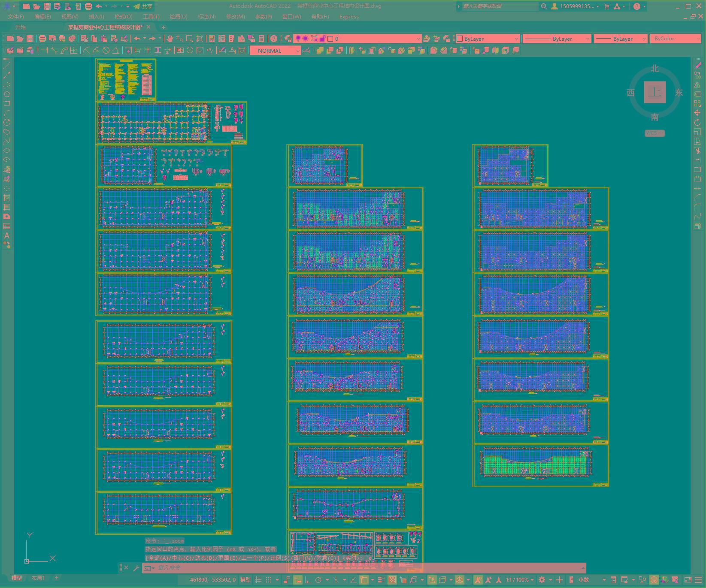Click the Undo arrow in quick access toolbar
Viewport: 706px width, 588px height.
point(99,6)
